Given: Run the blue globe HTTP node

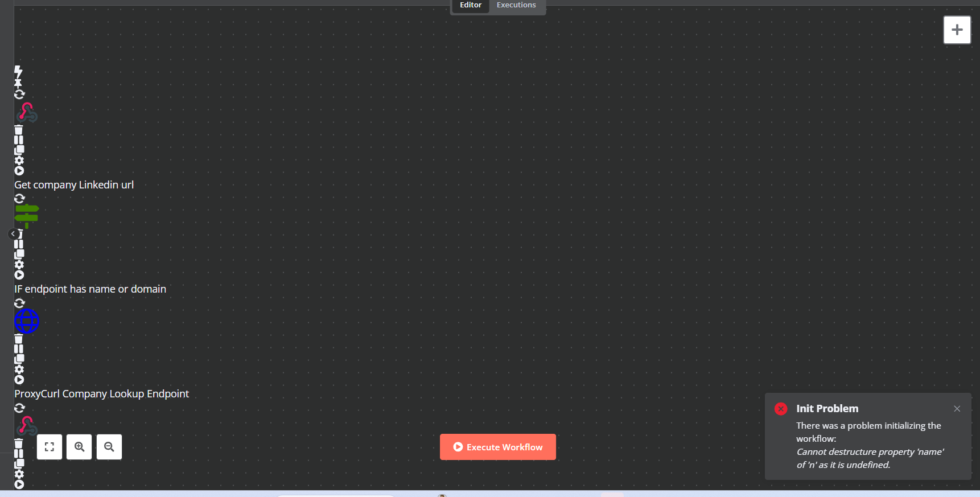Looking at the screenshot, I should tap(19, 380).
